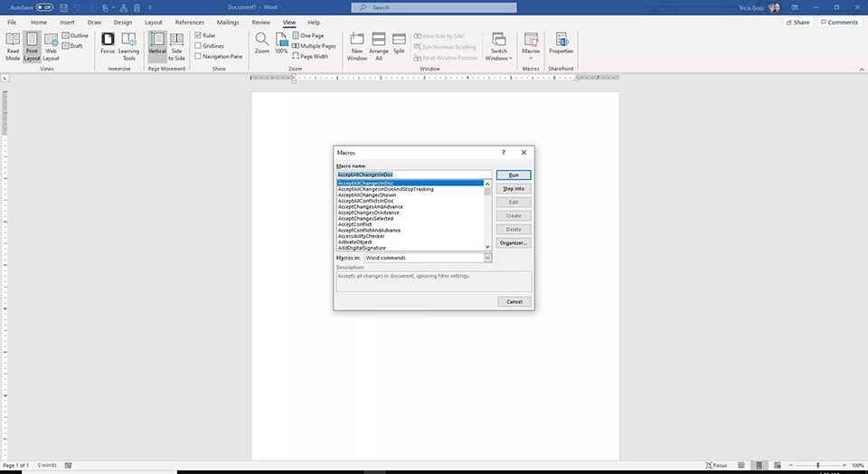Set zoom to 100% ribbon button
This screenshot has width=868, height=474.
click(x=281, y=43)
